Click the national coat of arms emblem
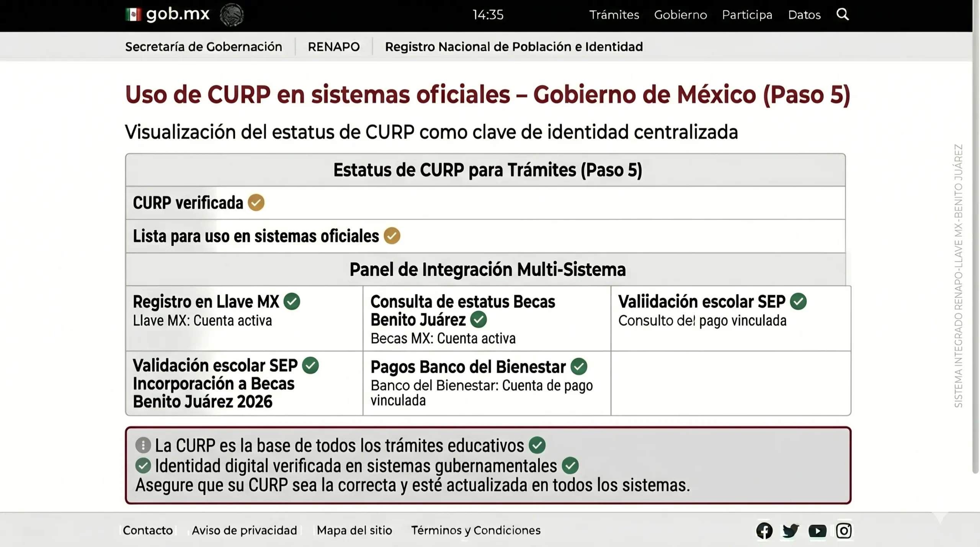 pyautogui.click(x=232, y=15)
